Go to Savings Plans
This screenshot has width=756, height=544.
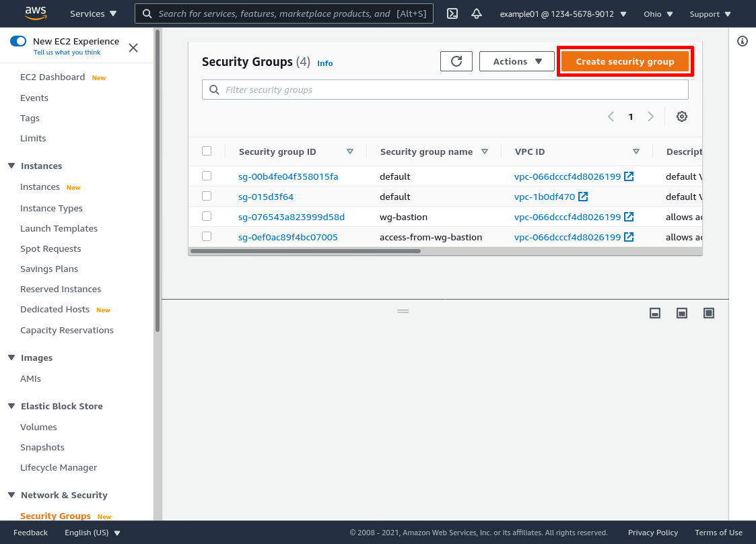tap(49, 269)
